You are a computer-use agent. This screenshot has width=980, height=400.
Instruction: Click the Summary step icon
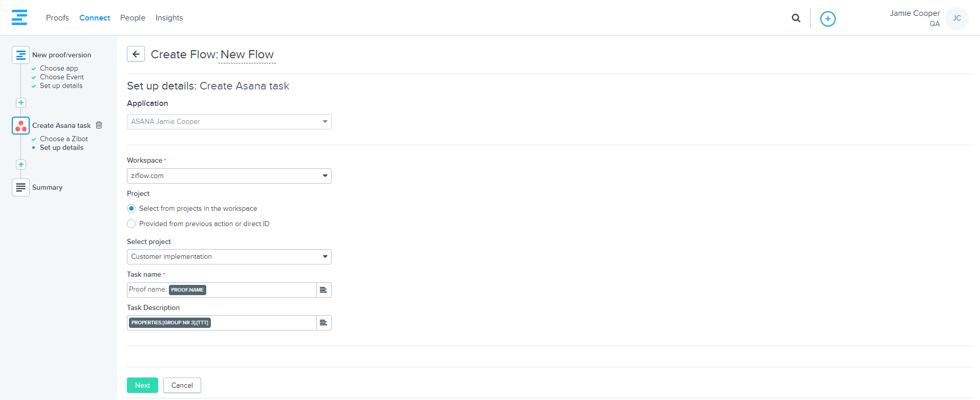[21, 188]
